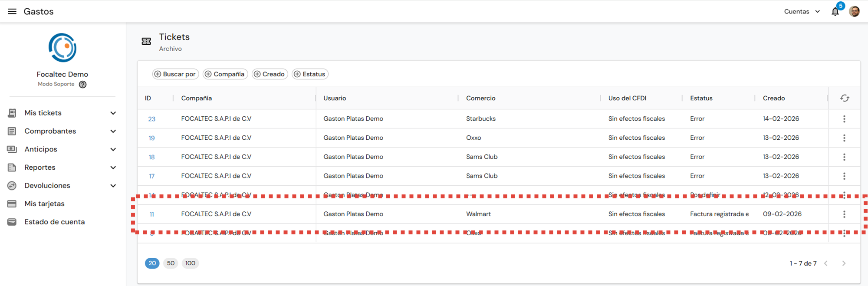Screen dimensions: 868x286
Task: Sort by the ID column header
Action: (x=148, y=98)
